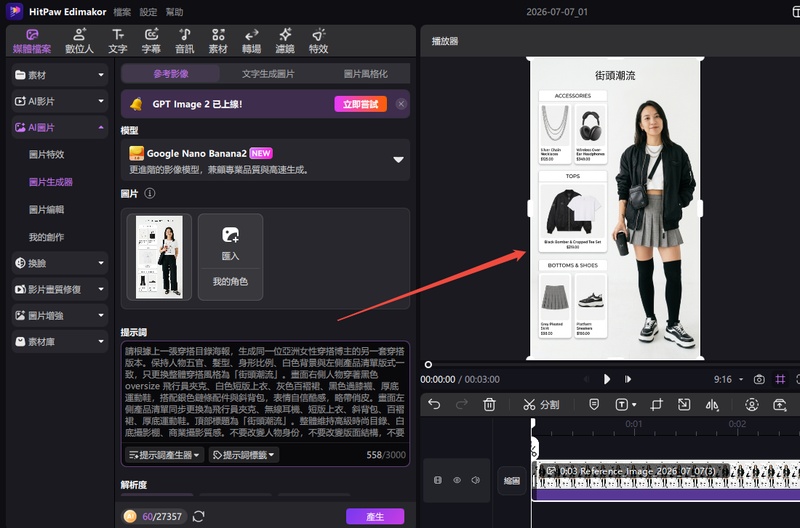
Task: Click the reference image thumbnail
Action: click(x=159, y=257)
